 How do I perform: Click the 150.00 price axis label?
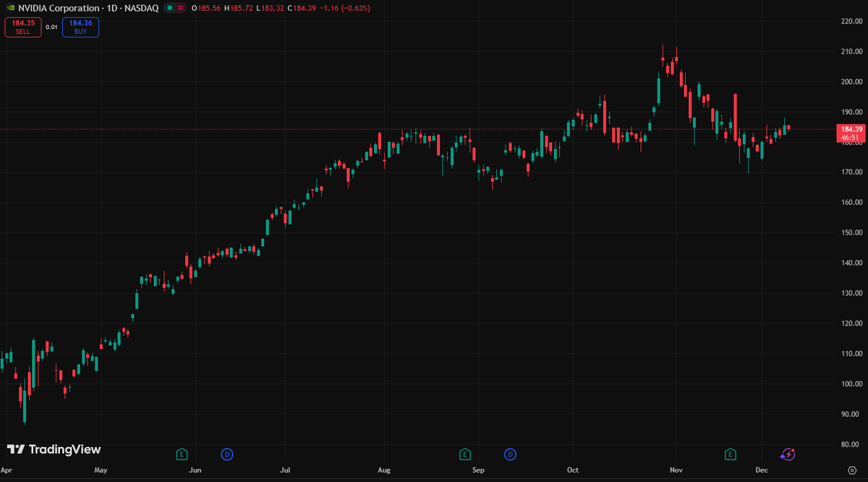click(851, 233)
